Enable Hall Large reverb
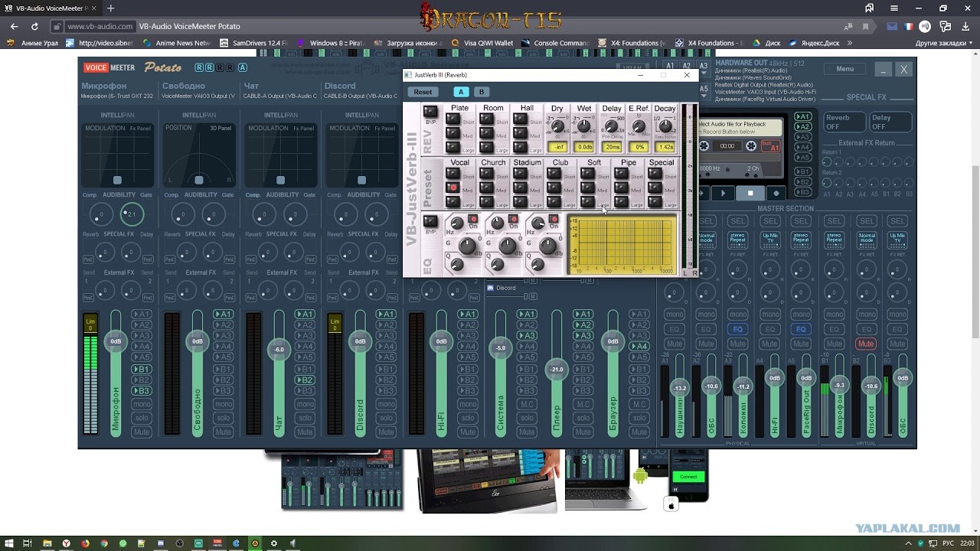Screen dimensions: 980x551 (521, 146)
